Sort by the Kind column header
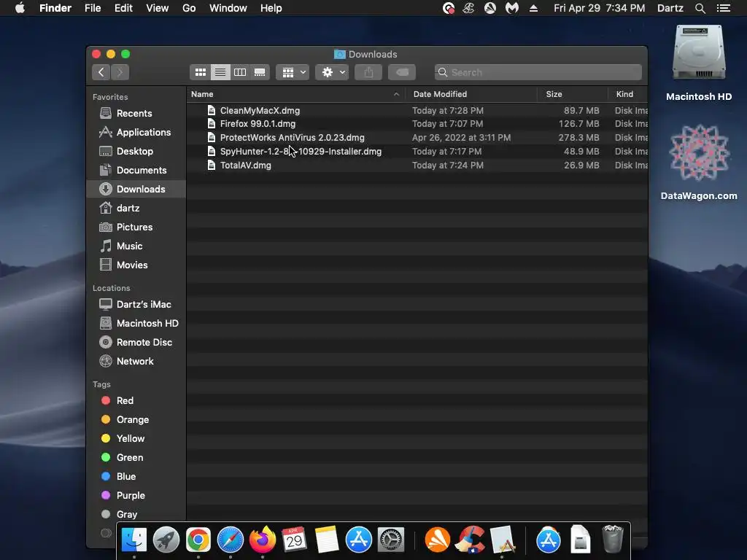This screenshot has height=560, width=747. tap(628, 94)
